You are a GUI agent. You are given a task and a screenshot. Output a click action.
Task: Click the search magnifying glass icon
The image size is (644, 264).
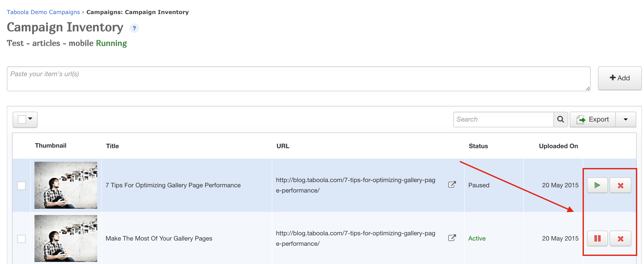click(561, 119)
